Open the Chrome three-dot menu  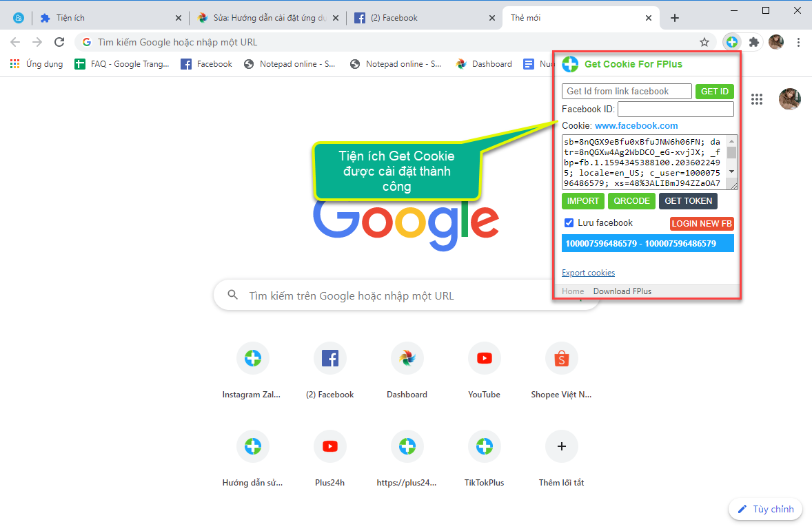[798, 42]
